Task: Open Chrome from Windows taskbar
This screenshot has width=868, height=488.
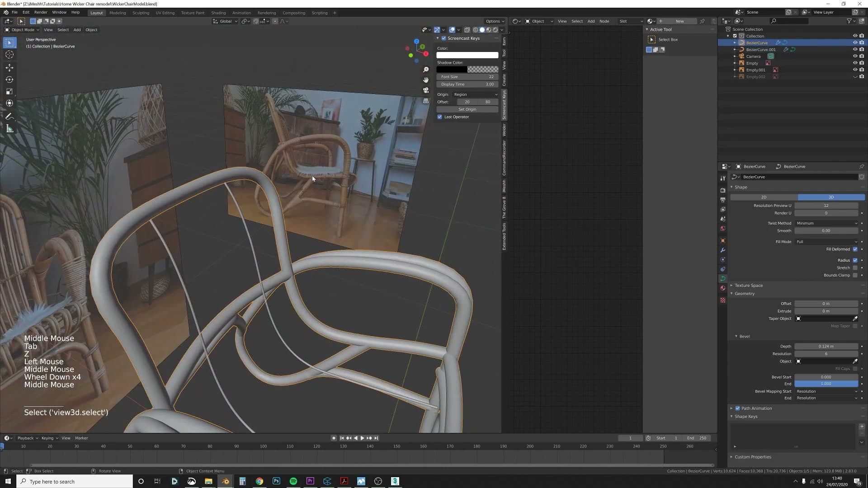Action: pos(259,481)
